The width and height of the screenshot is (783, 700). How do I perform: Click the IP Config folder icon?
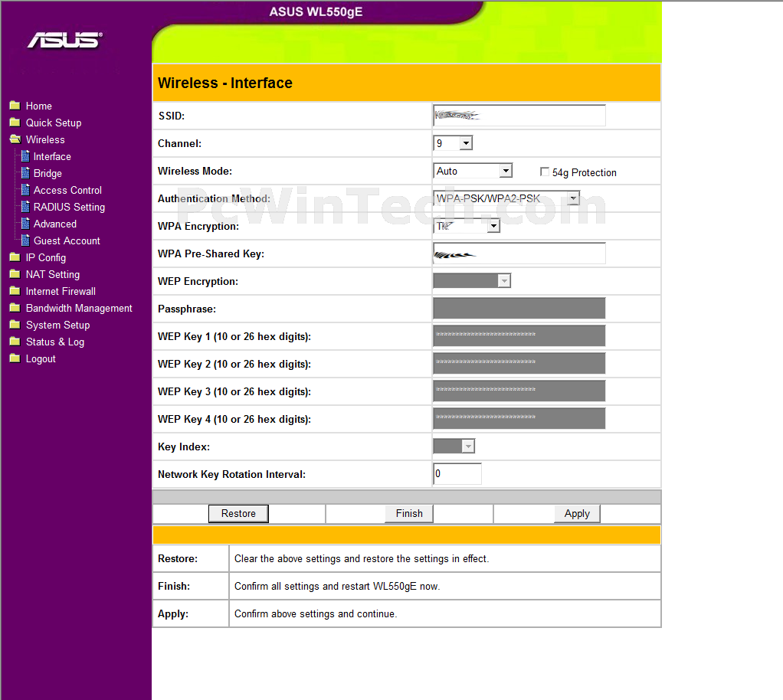click(x=15, y=257)
